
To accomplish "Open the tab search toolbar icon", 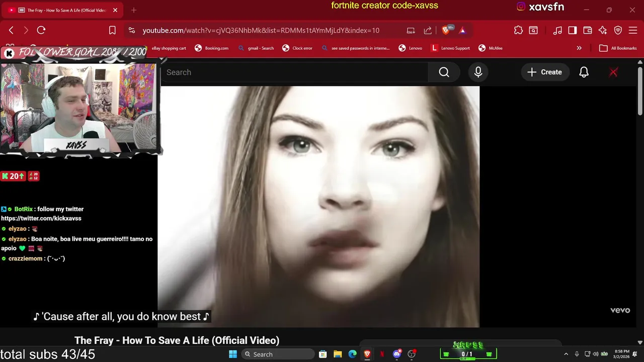I will click(x=533, y=30).
